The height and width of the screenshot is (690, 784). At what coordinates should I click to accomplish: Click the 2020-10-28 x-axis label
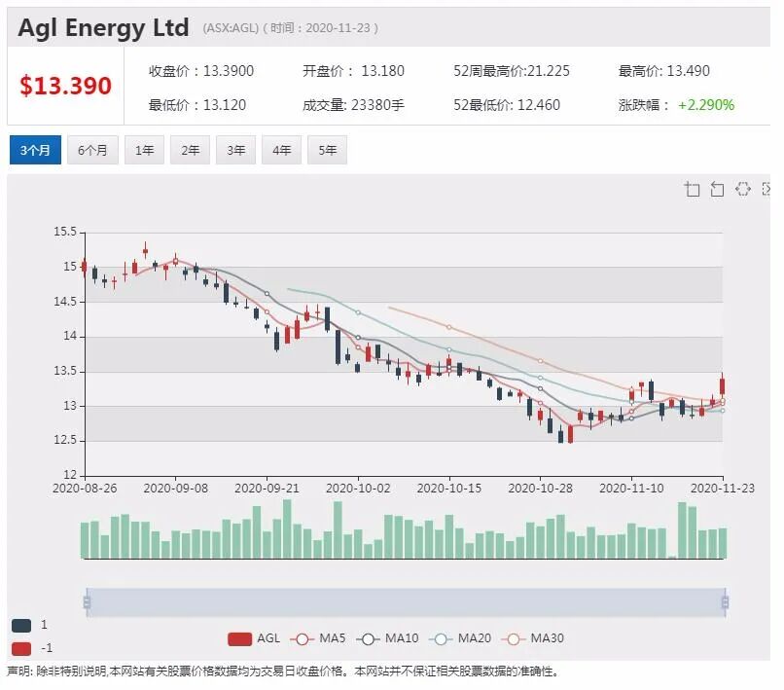[540, 489]
